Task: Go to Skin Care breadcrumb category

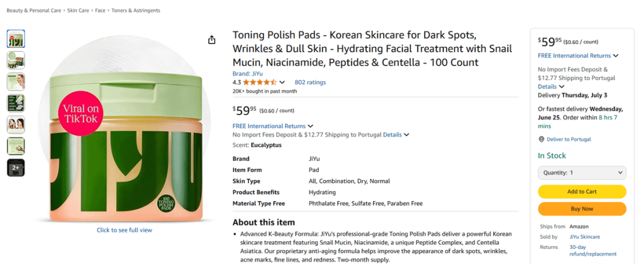Action: (78, 11)
